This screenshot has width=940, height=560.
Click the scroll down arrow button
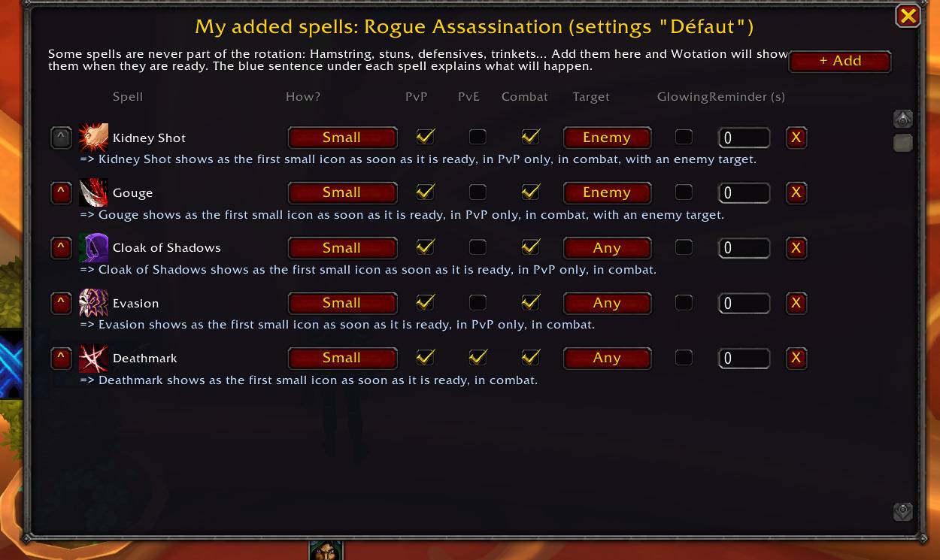(x=902, y=511)
